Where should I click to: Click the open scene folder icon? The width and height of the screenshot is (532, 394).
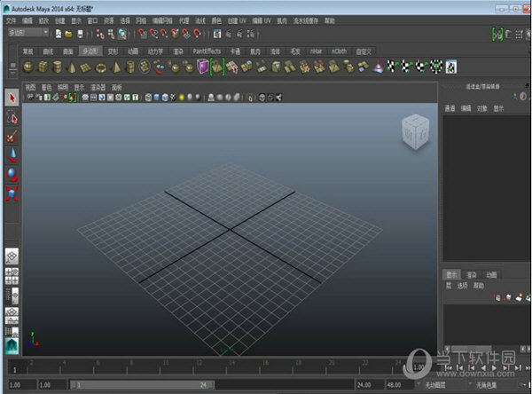[x=68, y=34]
